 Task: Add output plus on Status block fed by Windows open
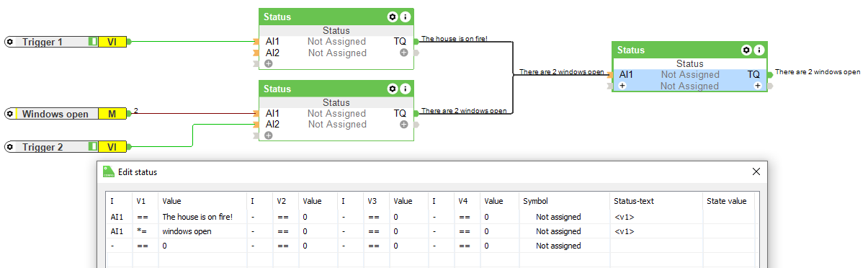(x=404, y=125)
